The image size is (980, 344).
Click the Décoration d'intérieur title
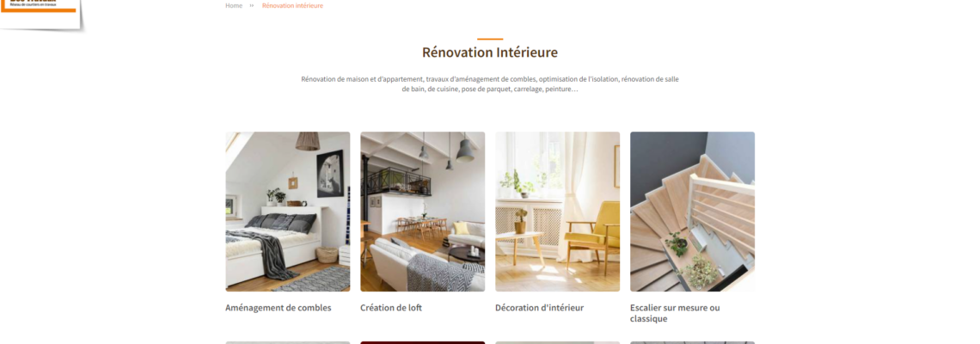(x=539, y=308)
